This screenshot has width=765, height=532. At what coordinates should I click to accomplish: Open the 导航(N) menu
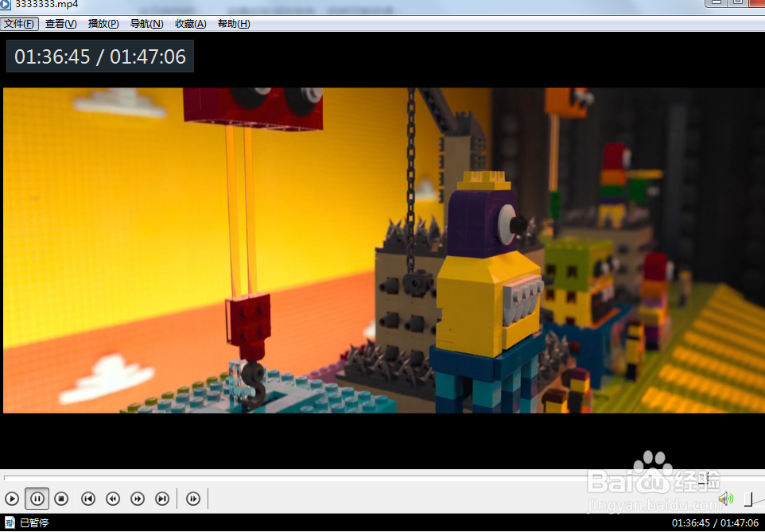pyautogui.click(x=147, y=24)
